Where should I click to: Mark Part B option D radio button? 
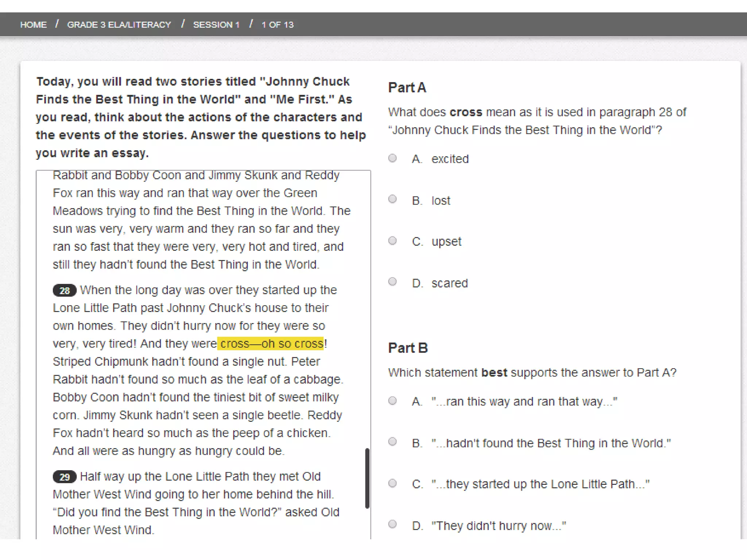pos(392,524)
